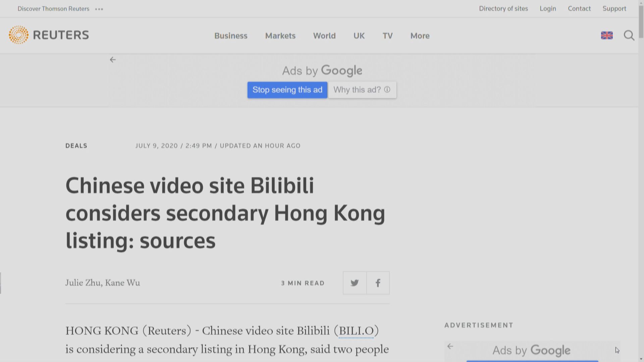Image resolution: width=644 pixels, height=362 pixels.
Task: Click the Reuters logo icon
Action: click(19, 35)
